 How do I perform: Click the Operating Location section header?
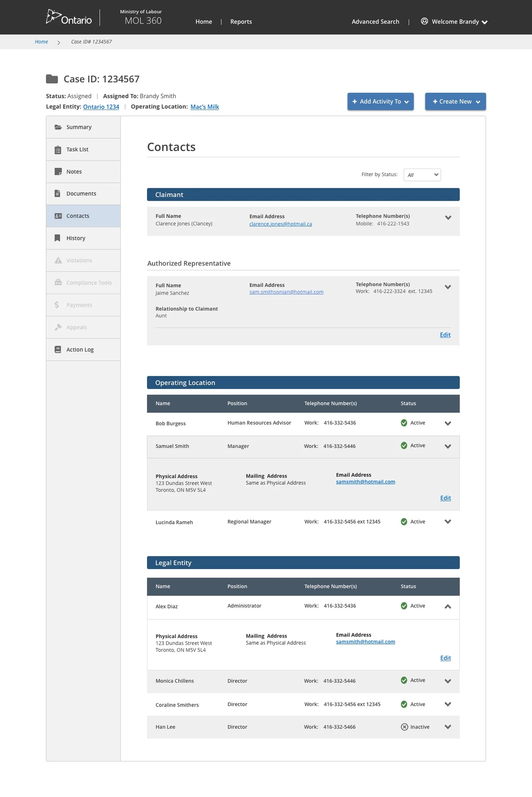tap(303, 383)
